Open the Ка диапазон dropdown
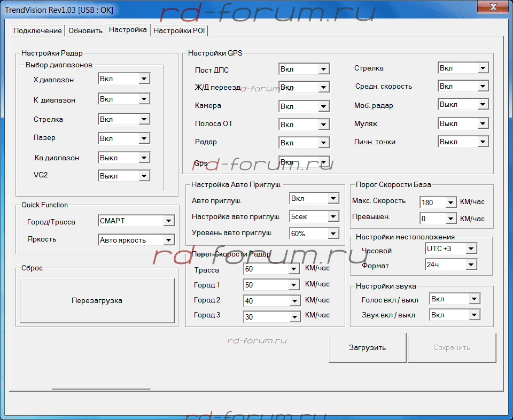Viewport: 513px width, 420px height. click(124, 158)
